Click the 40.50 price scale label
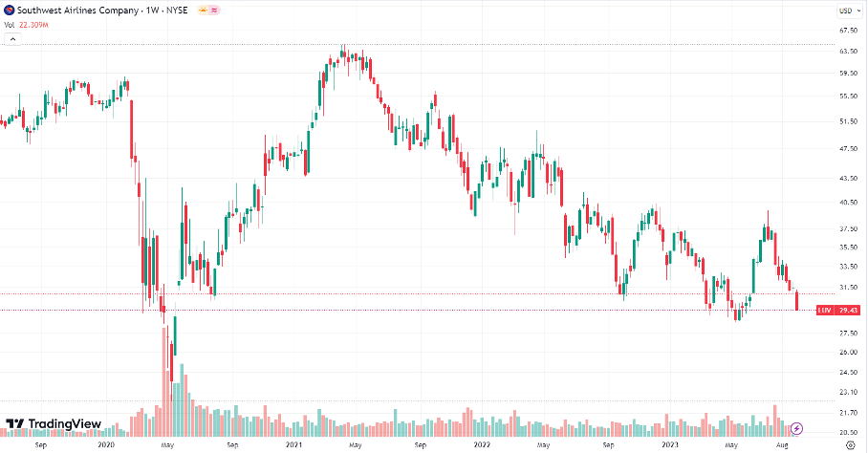 click(846, 202)
